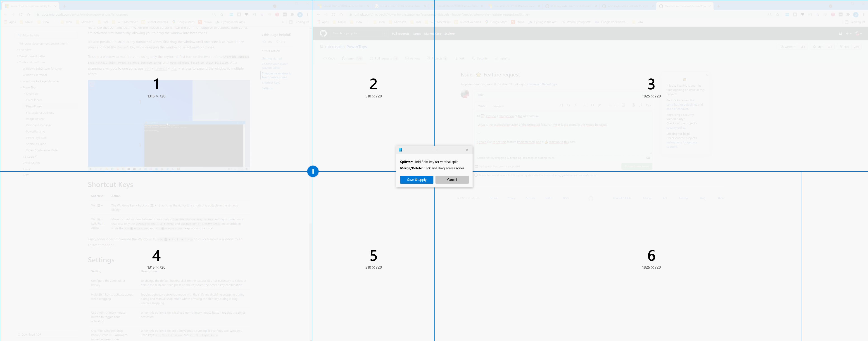
Task: Click the GitHub octocat logo
Action: point(323,33)
